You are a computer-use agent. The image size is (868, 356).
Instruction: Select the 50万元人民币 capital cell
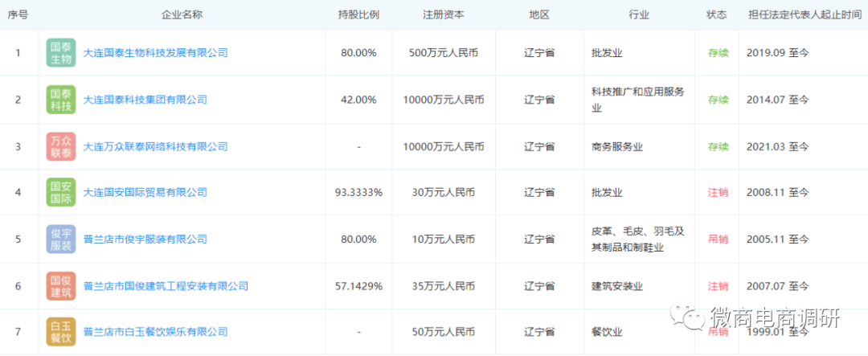point(444,332)
